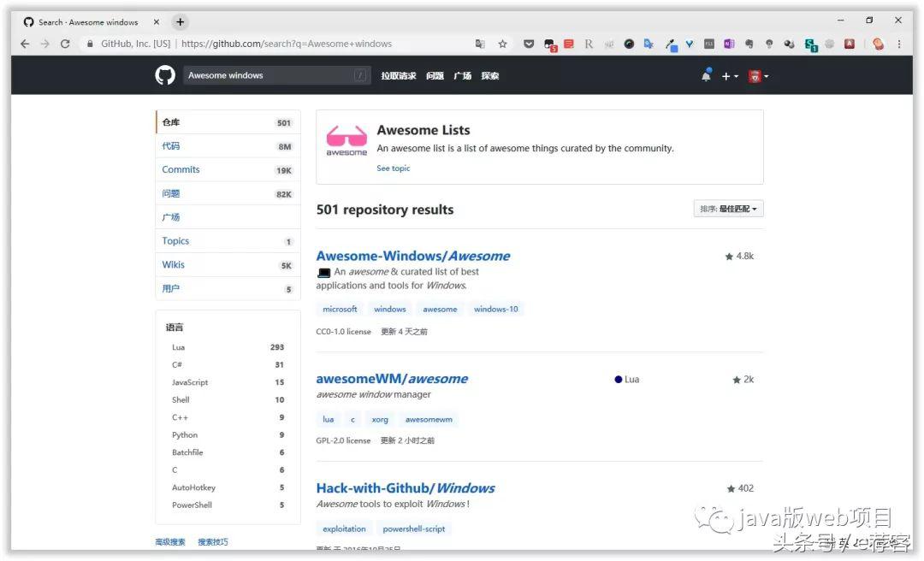Click the teal S extension with badge
Image resolution: width=924 pixels, height=561 pixels.
[x=811, y=44]
